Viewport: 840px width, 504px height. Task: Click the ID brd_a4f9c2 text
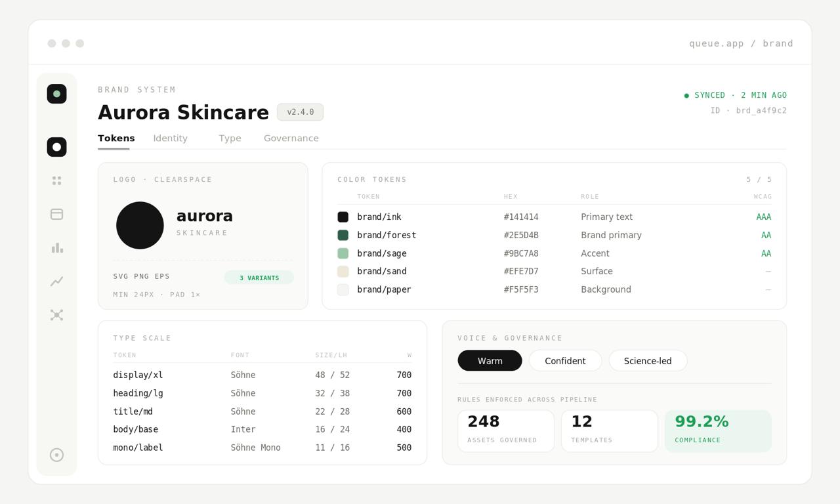click(x=749, y=110)
